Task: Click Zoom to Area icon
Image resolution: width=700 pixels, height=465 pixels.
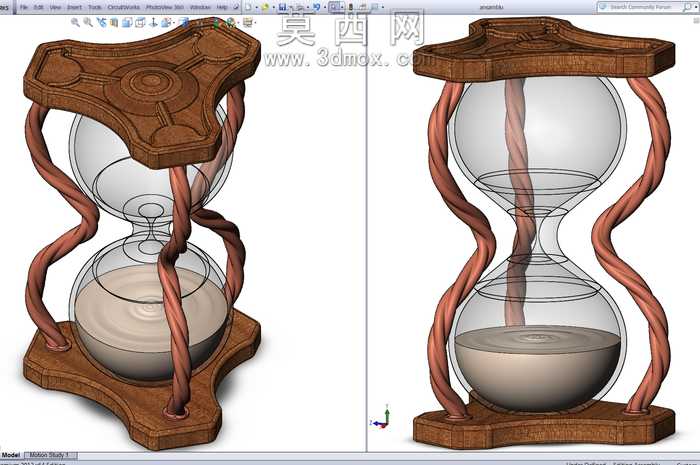Action: click(88, 22)
